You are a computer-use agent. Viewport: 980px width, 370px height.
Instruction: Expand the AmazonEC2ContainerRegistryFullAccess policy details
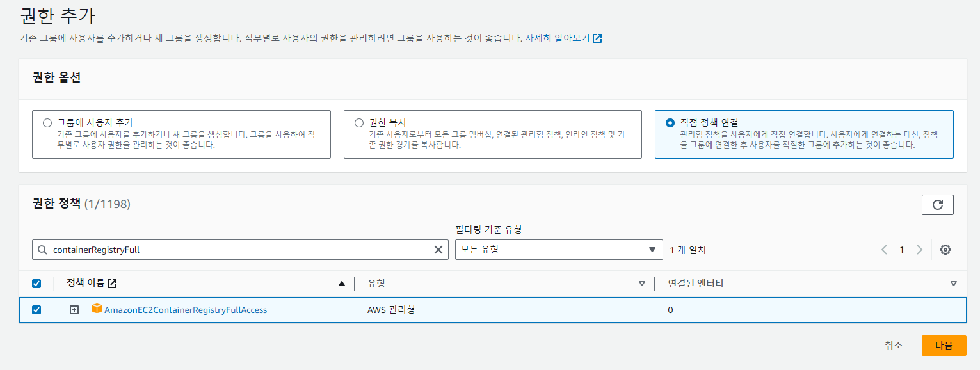(74, 310)
